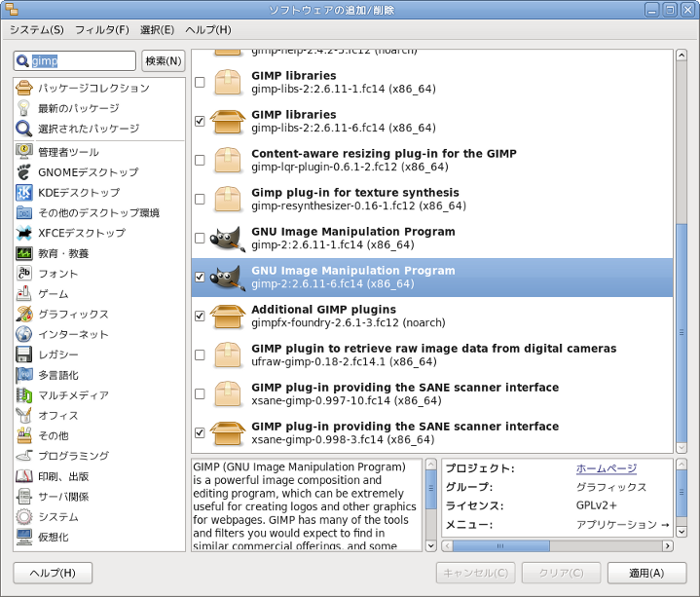Select the フォント category icon
This screenshot has width=700, height=597.
(24, 274)
